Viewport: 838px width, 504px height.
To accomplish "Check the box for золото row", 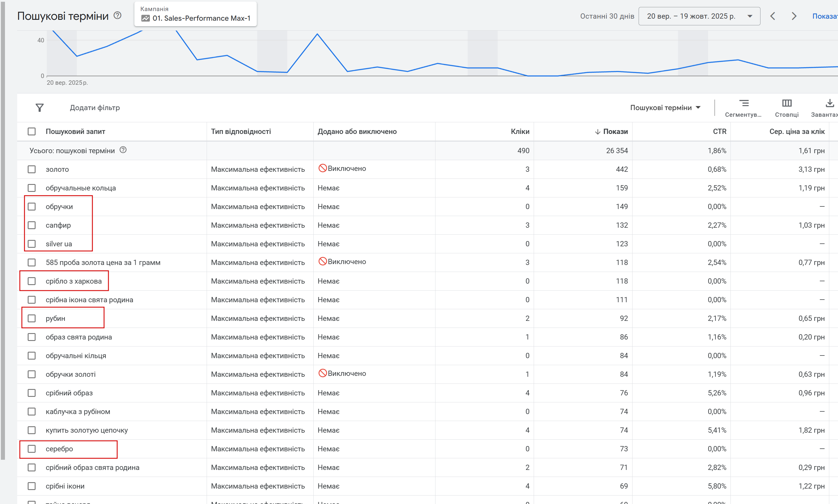I will tap(31, 169).
